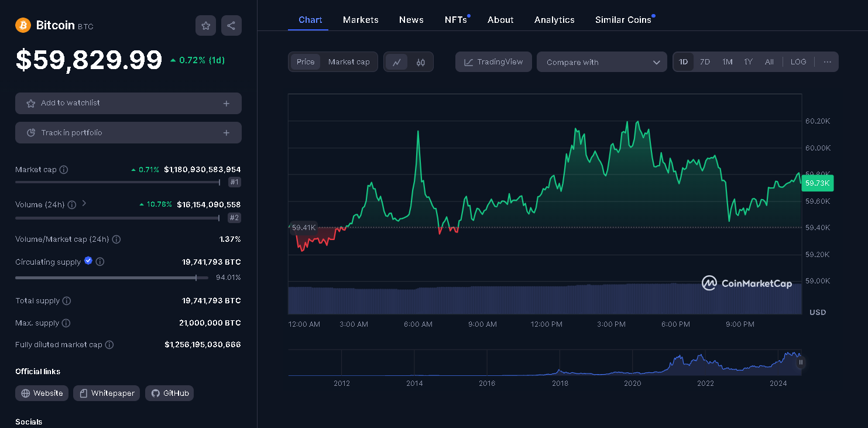Click the Volume (24h) rank slider bar

tap(118, 218)
